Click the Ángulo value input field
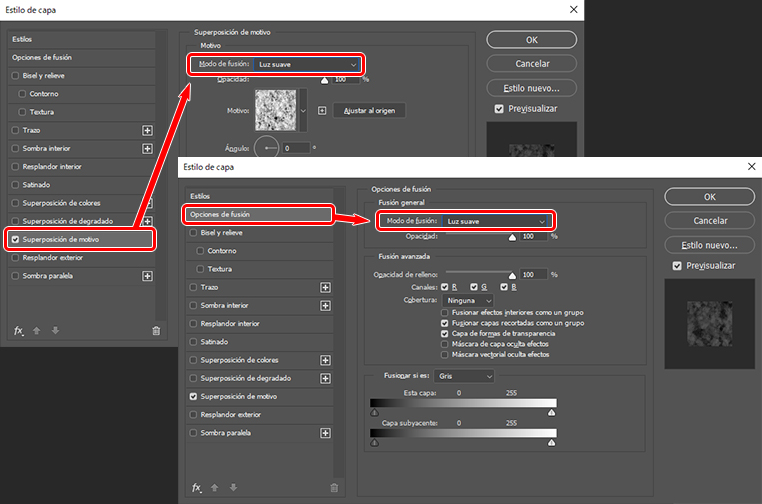This screenshot has height=504, width=762. click(x=296, y=148)
